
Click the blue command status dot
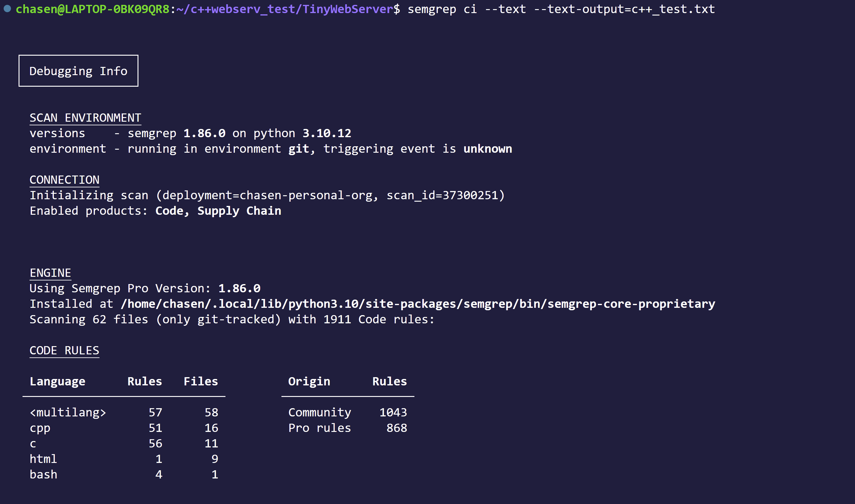(8, 9)
